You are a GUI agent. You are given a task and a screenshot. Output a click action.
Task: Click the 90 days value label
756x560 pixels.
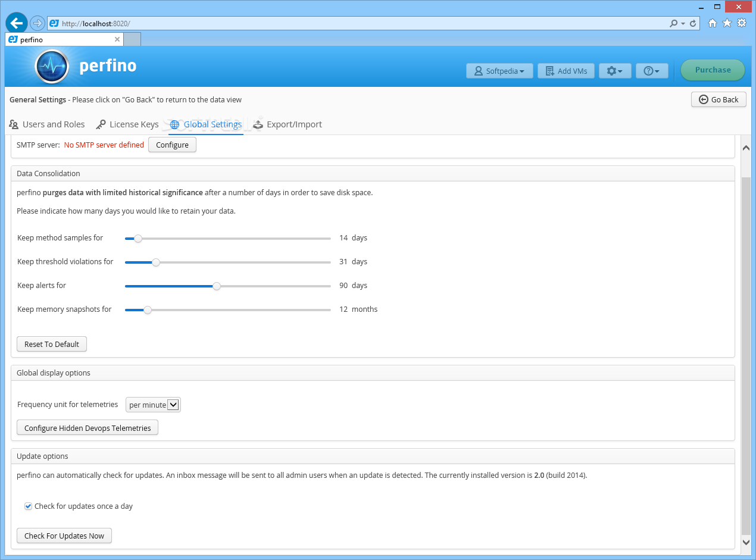click(x=353, y=286)
